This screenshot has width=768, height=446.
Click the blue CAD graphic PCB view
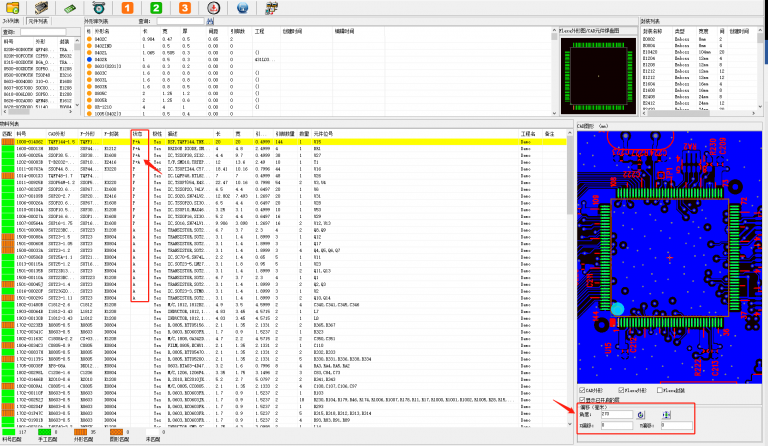(x=670, y=257)
